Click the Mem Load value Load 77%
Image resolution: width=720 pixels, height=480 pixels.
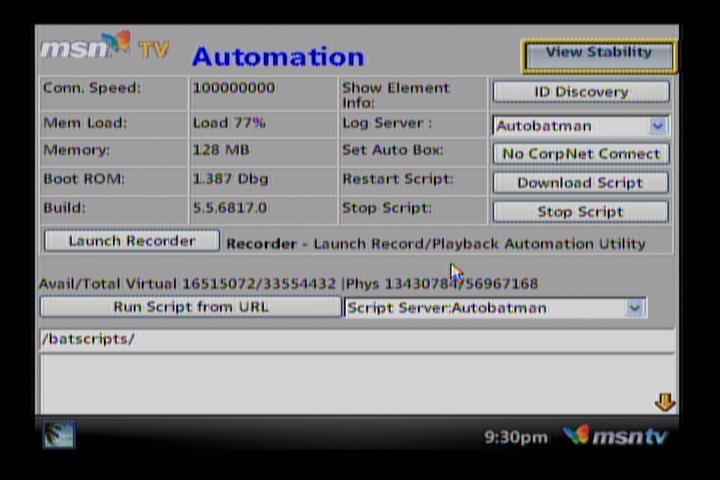coord(228,123)
